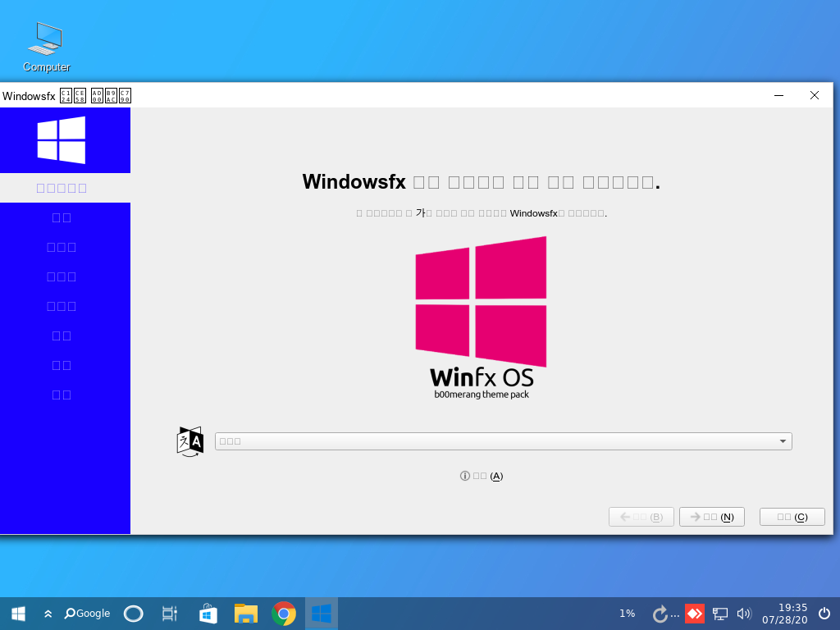Close the Windowsfx installer window
This screenshot has height=630, width=840.
[x=815, y=95]
